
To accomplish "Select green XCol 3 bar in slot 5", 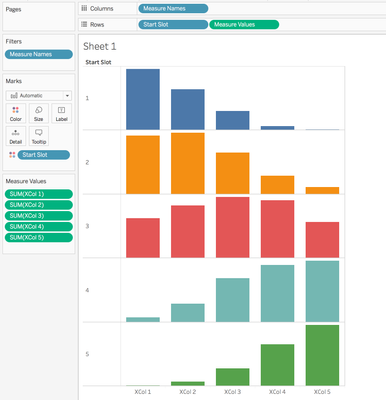I will (232, 377).
